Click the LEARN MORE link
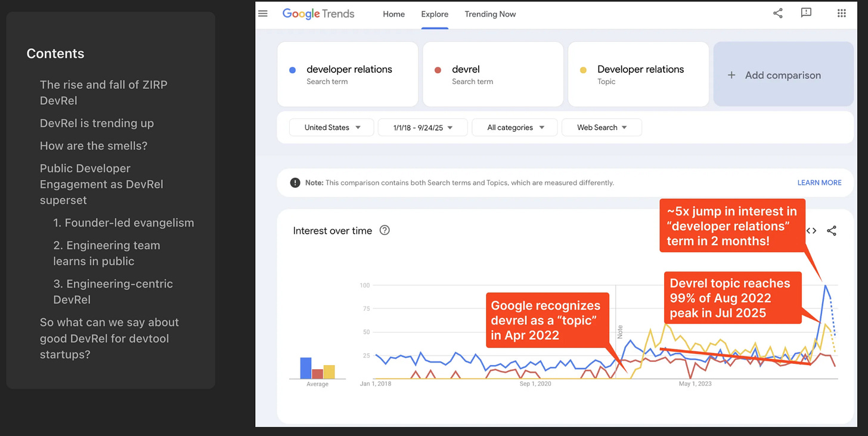This screenshot has height=436, width=868. tap(819, 183)
